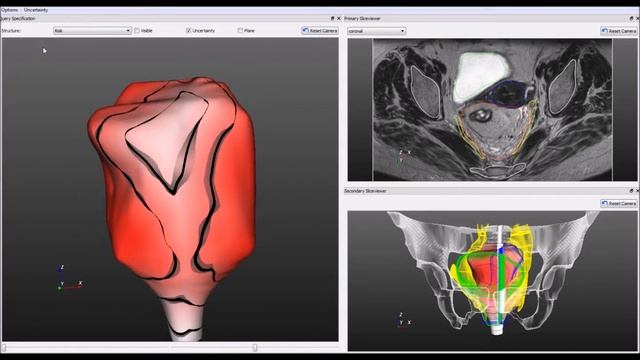This screenshot has height=360, width=640.
Task: Reset camera in Secondary Sliceviewer
Action: point(619,203)
